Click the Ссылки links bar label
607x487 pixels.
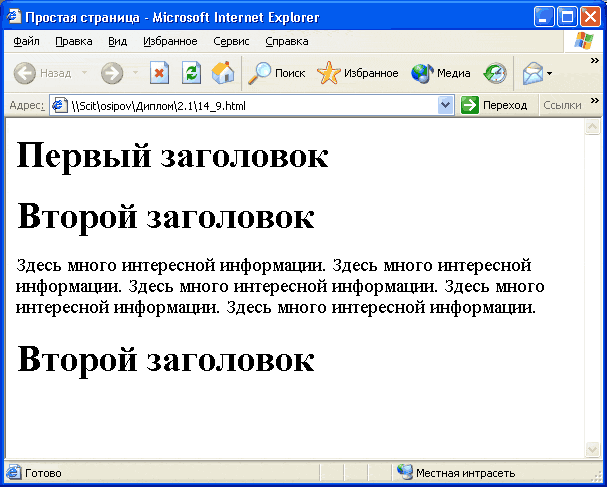click(x=562, y=105)
